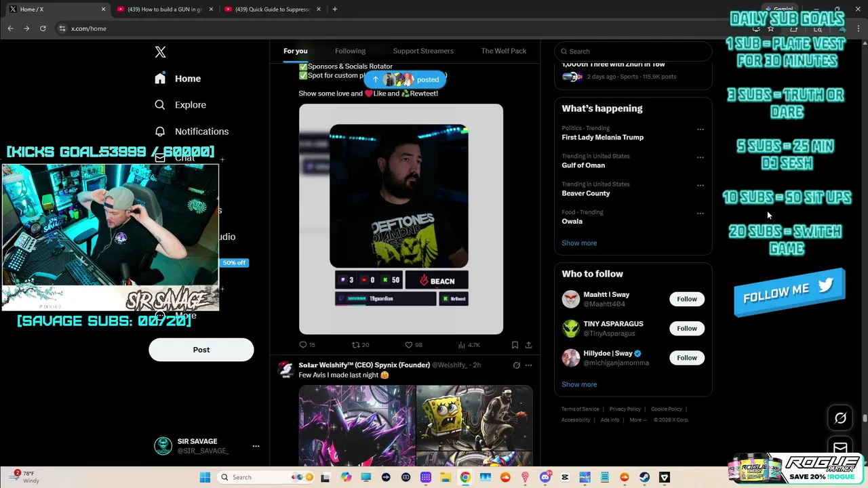Open Terms of Service link

point(580,409)
